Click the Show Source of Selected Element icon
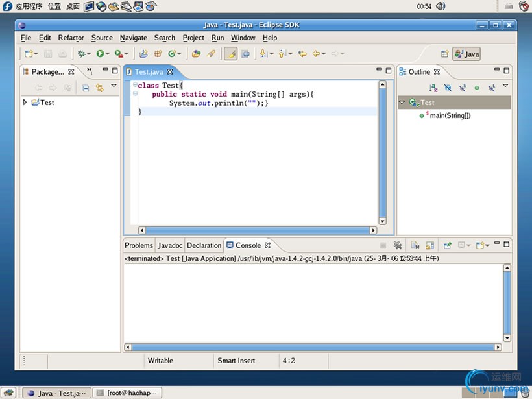 click(246, 54)
